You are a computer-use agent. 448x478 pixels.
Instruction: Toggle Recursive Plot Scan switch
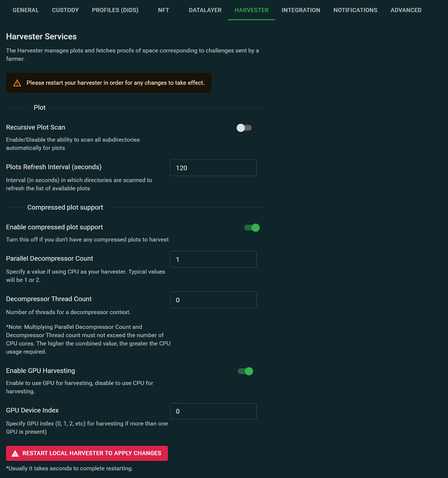coord(244,128)
